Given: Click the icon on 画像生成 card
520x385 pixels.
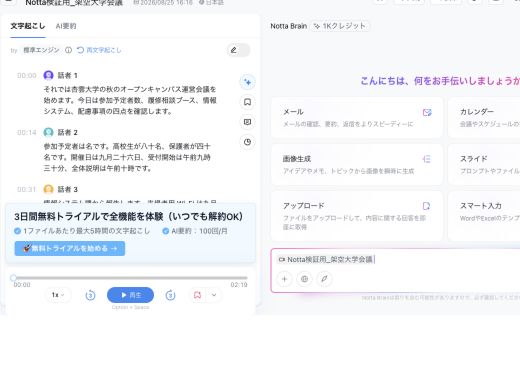Looking at the screenshot, I should (427, 159).
